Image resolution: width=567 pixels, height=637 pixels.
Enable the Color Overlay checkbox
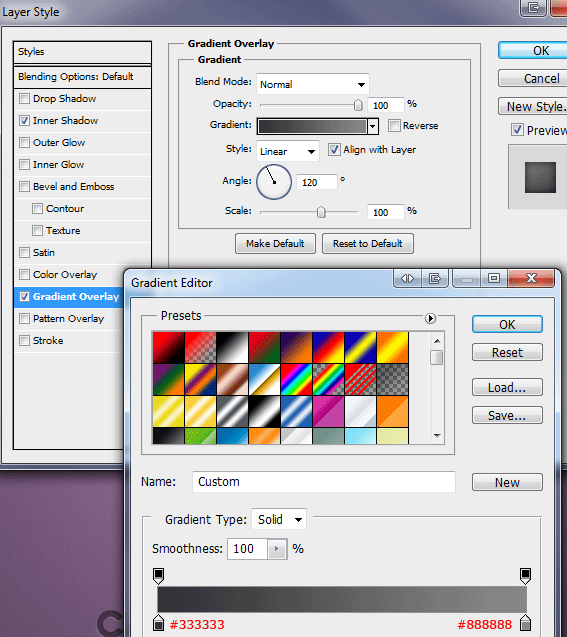pos(24,274)
